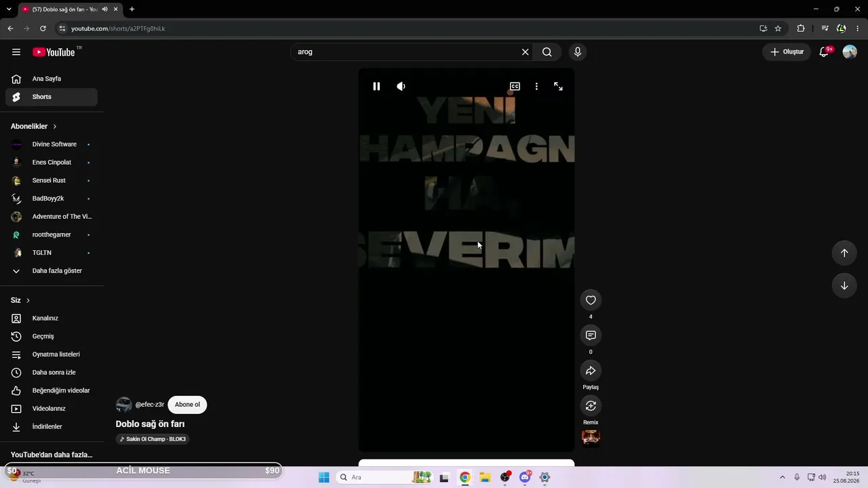Clear the search box text
Image resolution: width=868 pixels, height=488 pixels.
point(525,52)
